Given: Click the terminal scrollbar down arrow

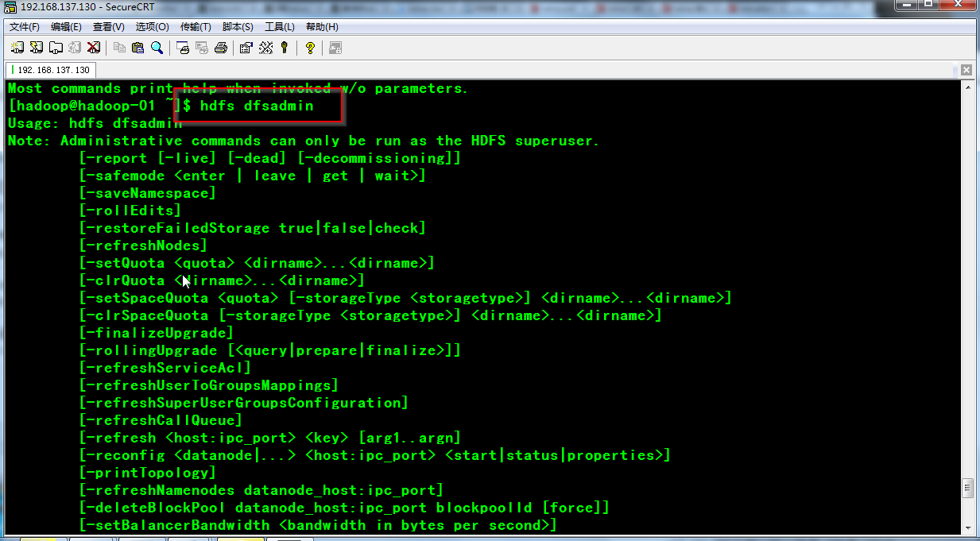Looking at the screenshot, I should click(x=967, y=527).
